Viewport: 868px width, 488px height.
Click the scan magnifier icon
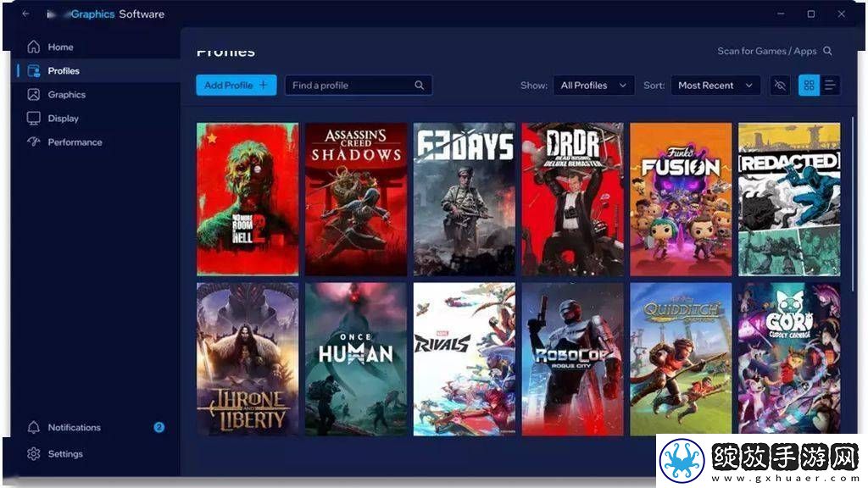[x=827, y=51]
